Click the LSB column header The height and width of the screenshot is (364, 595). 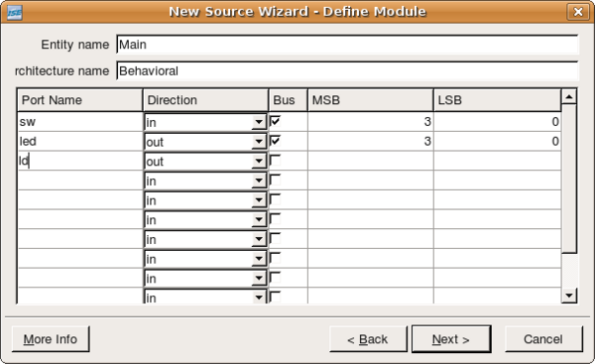coord(497,100)
